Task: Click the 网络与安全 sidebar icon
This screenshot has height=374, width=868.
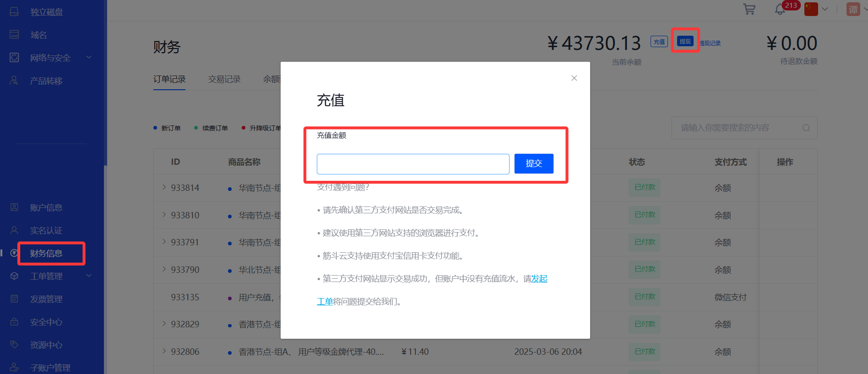Action: coord(14,57)
